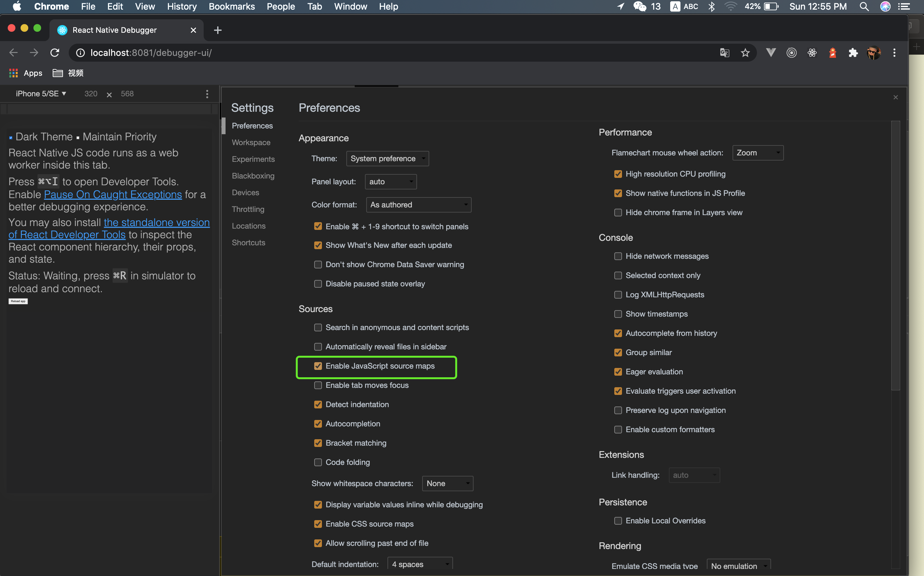The width and height of the screenshot is (924, 576).
Task: Open the Default indentation dropdown
Action: pos(420,564)
